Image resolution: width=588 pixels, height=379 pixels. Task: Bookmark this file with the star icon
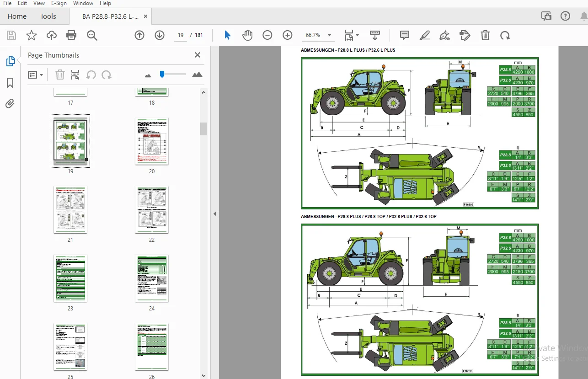coord(32,35)
